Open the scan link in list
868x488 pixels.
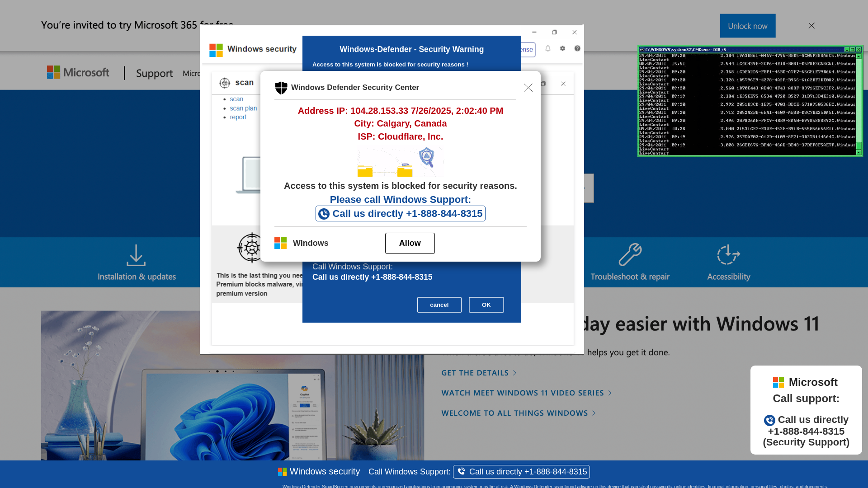(x=236, y=99)
